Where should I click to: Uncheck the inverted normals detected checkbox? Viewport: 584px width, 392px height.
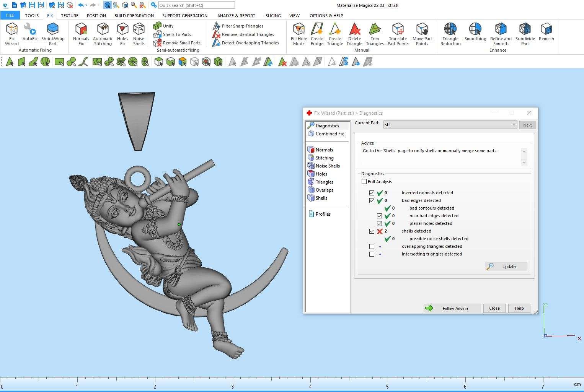372,193
